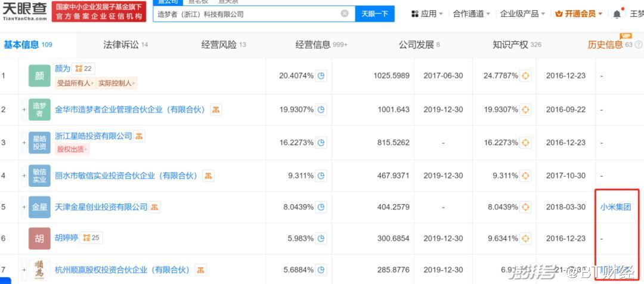Click the company name search input field

pos(244,14)
